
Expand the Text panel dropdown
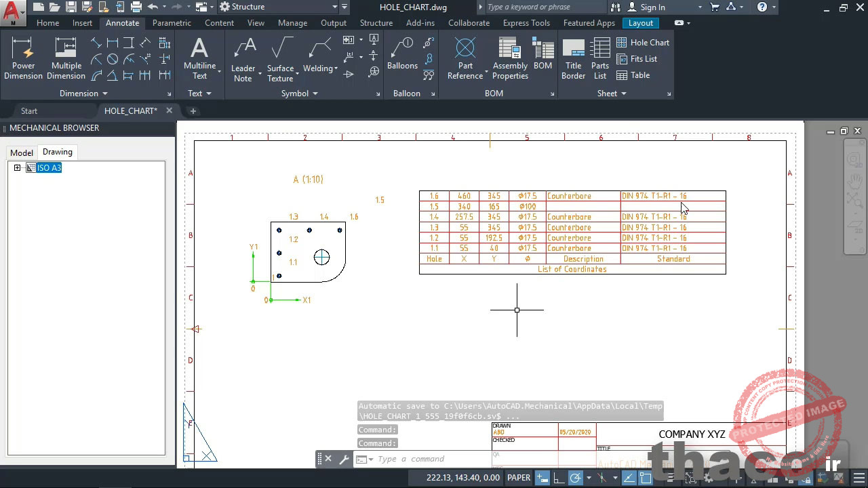(x=199, y=94)
